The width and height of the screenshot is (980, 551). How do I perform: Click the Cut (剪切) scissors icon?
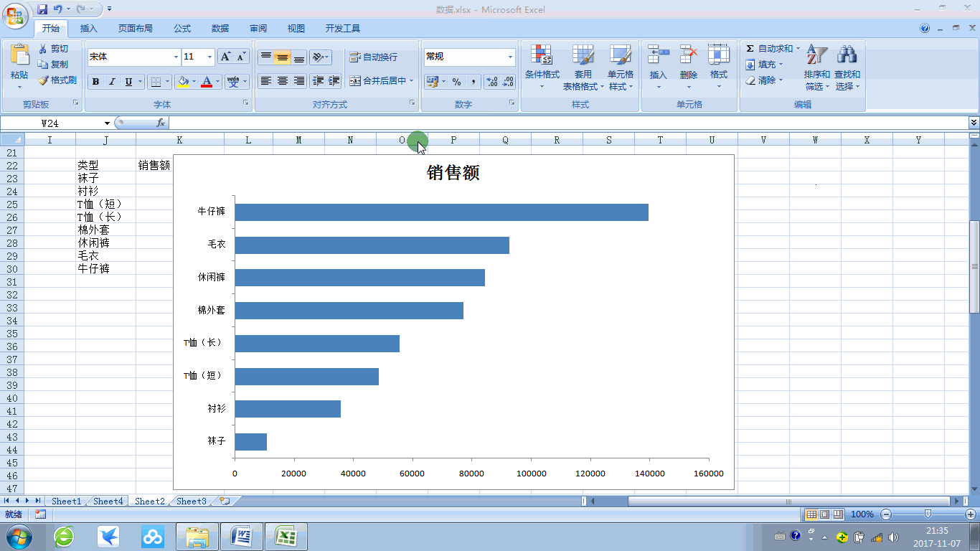point(43,49)
